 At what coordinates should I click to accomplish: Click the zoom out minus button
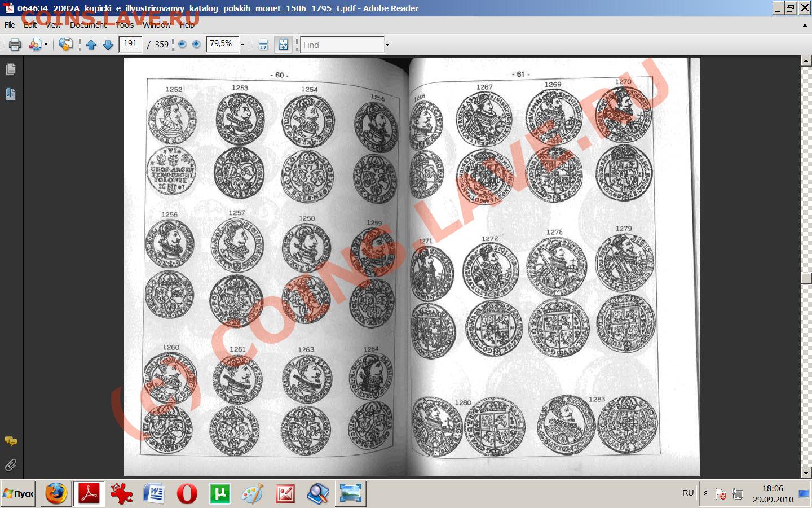182,45
